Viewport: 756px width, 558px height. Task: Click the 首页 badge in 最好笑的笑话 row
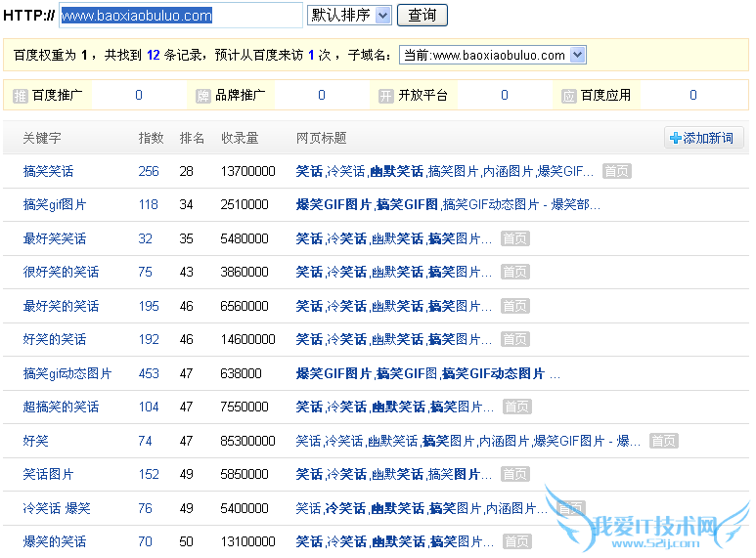(x=515, y=306)
